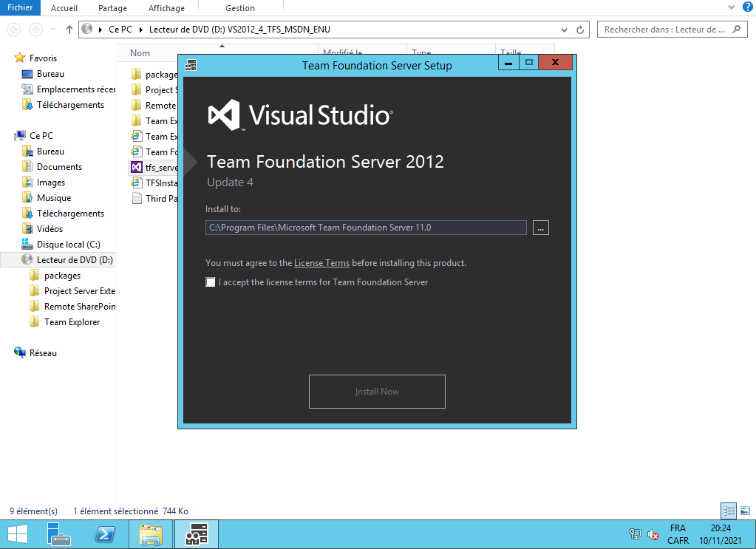
Task: Launch PowerShell from the taskbar
Action: (x=105, y=534)
